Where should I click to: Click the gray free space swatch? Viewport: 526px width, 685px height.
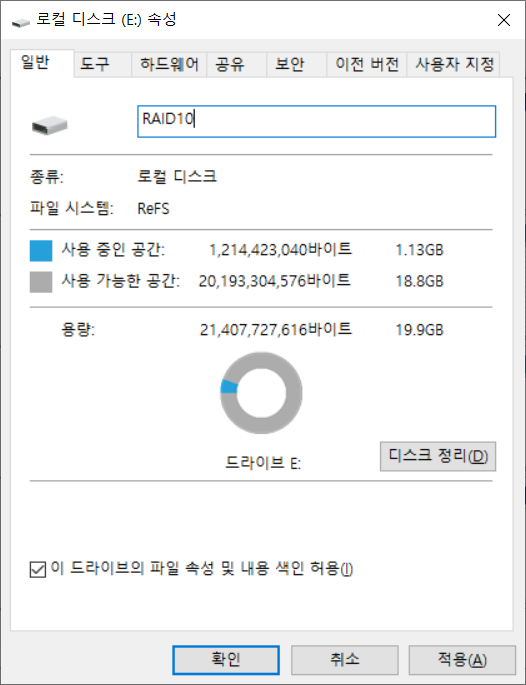coord(41,282)
